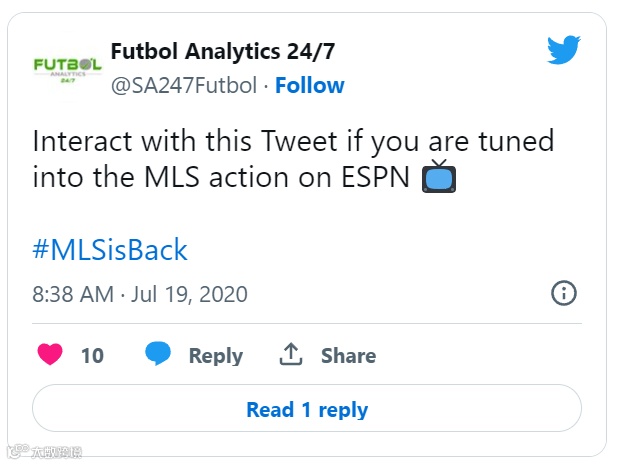The image size is (617, 465).
Task: Click the watermark logo in bottom corner
Action: [x=18, y=452]
